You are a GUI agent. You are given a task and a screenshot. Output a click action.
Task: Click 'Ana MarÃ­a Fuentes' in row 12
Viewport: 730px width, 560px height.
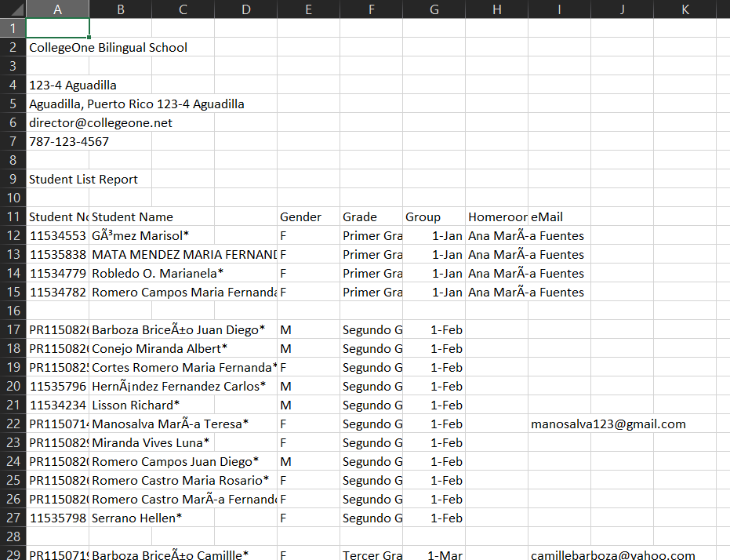pyautogui.click(x=526, y=235)
